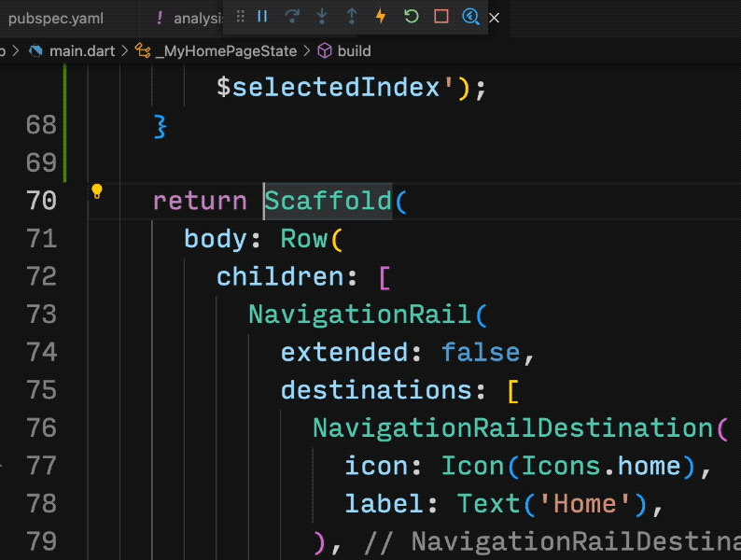Click the Step Over debug icon

coord(292,17)
